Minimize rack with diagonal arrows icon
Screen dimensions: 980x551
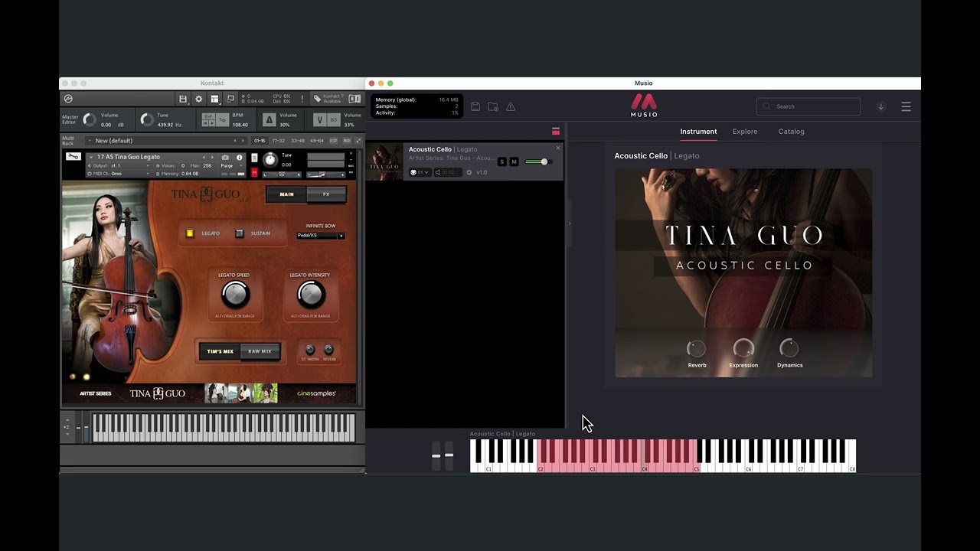(x=358, y=141)
